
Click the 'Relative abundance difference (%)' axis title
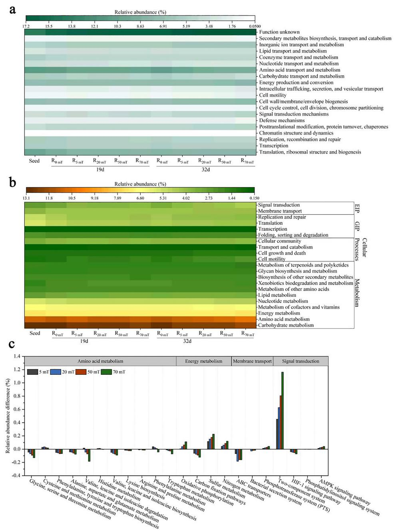click(8, 416)
